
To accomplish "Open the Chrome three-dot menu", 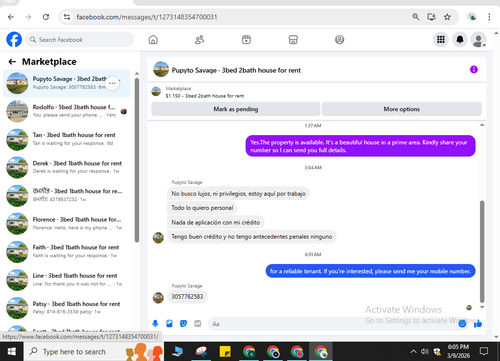I will 489,17.
